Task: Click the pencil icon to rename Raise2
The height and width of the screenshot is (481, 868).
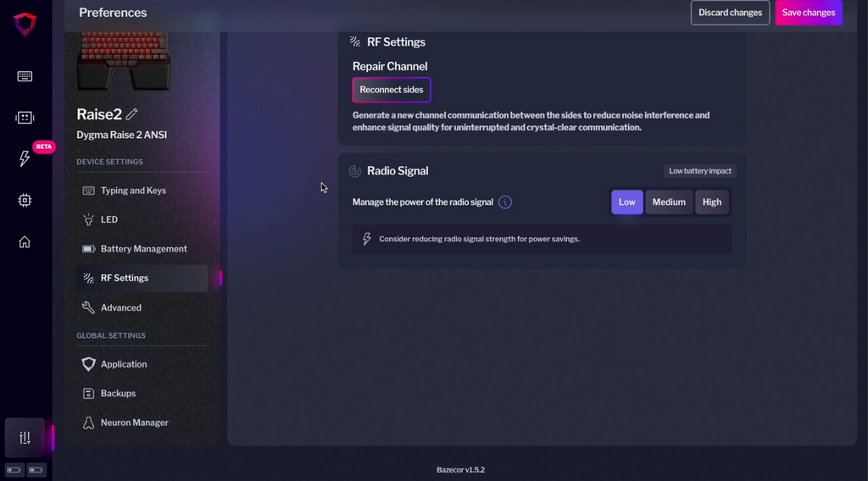Action: (132, 114)
